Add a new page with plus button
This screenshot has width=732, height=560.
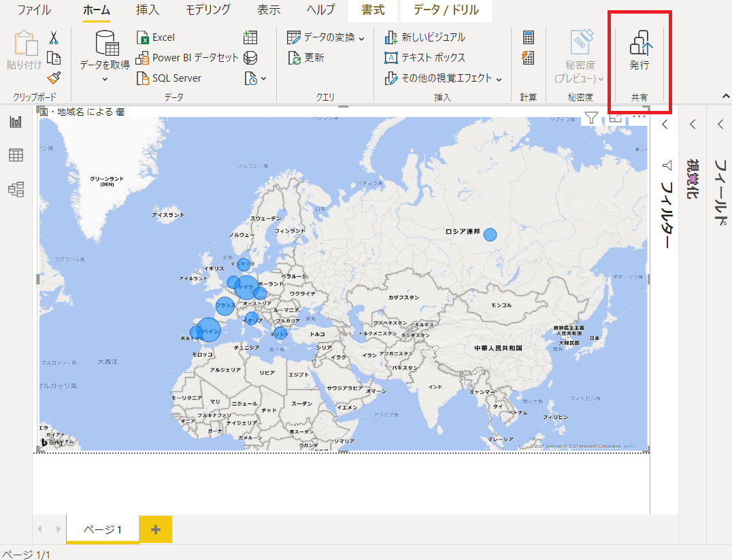(156, 529)
